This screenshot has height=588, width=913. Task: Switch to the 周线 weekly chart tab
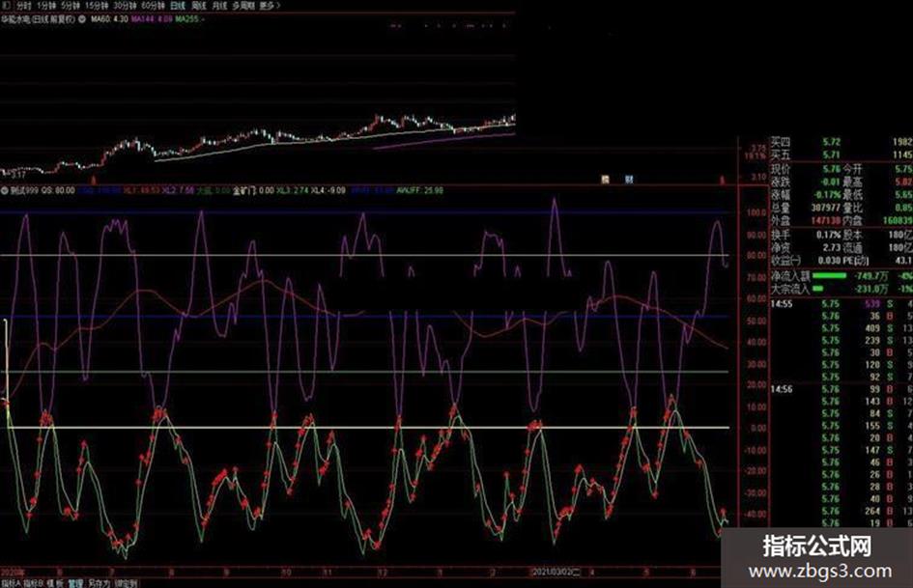coord(199,5)
